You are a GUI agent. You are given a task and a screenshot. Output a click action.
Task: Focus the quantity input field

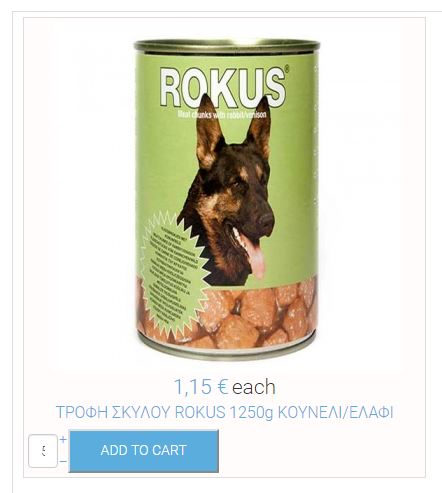click(x=43, y=451)
